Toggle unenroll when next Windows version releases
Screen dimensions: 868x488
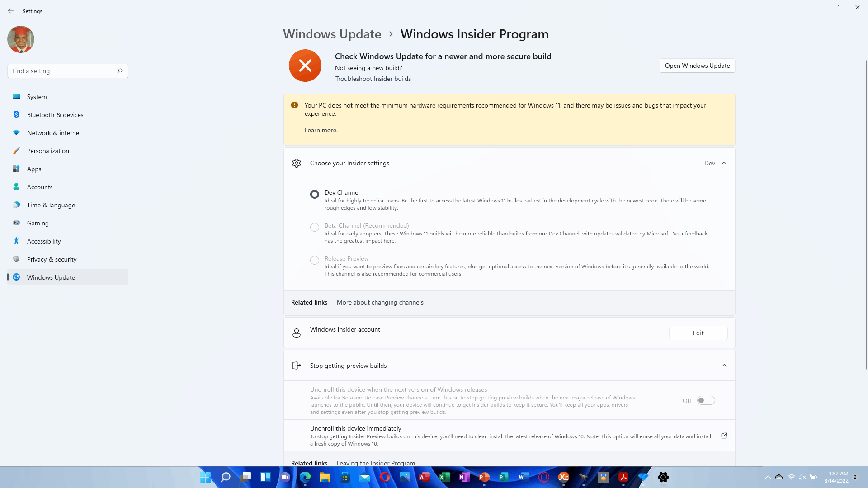pyautogui.click(x=706, y=400)
